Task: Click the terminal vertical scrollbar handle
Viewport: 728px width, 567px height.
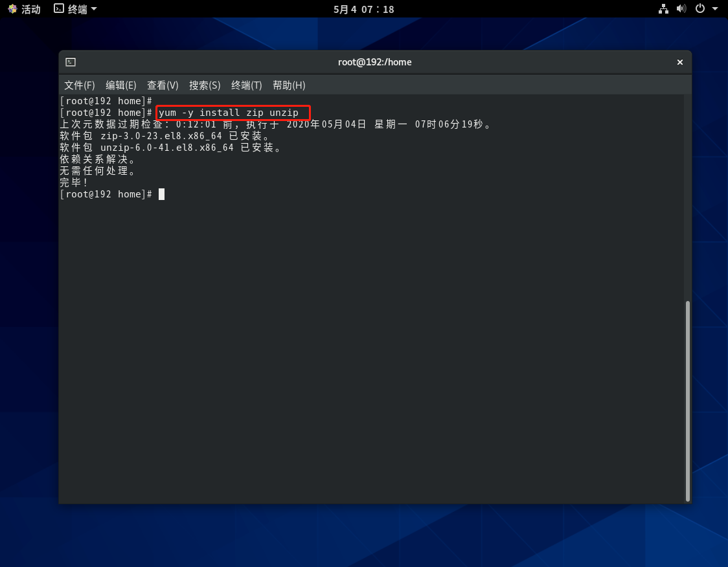Action: [688, 400]
